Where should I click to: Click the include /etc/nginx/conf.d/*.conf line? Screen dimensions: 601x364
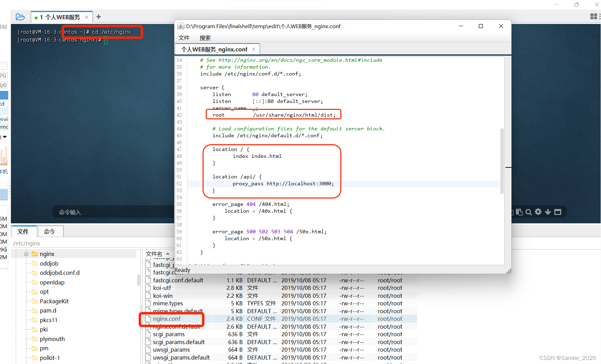pyautogui.click(x=251, y=74)
